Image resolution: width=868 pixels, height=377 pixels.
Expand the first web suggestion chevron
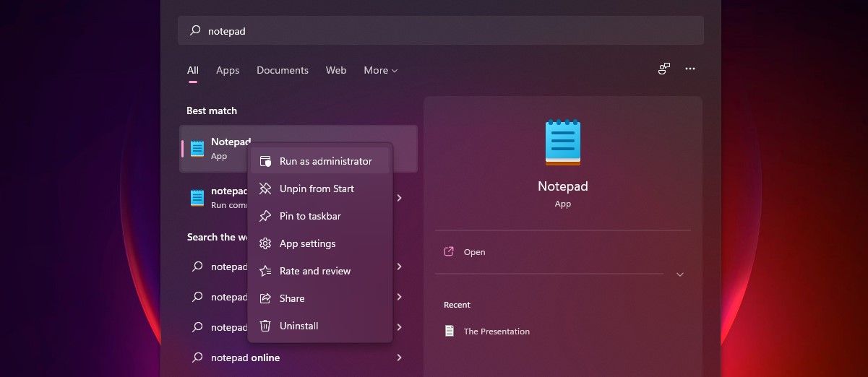tap(399, 266)
